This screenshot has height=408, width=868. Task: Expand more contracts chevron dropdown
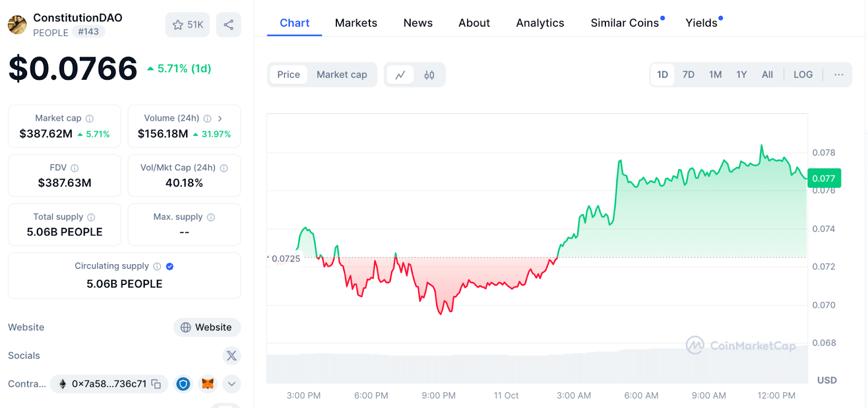coord(232,384)
